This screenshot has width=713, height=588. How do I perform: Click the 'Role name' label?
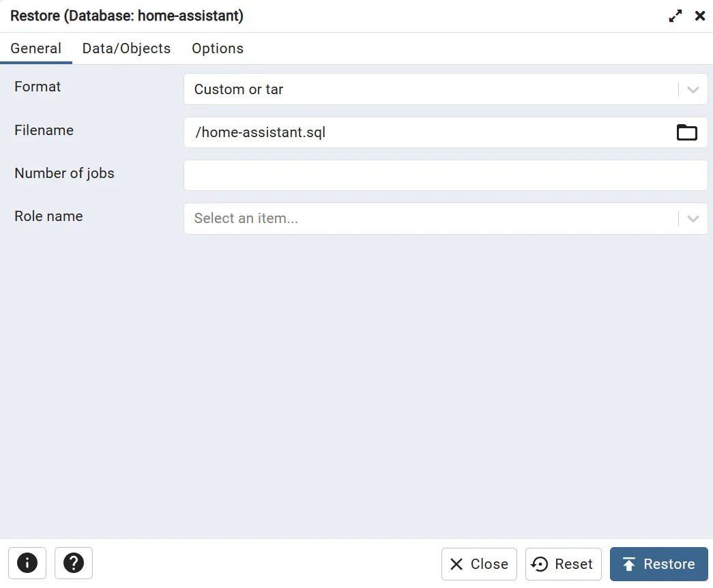[48, 216]
